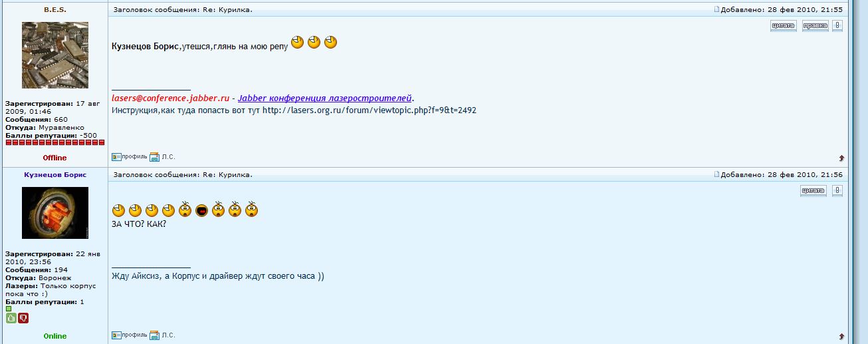Click Л.С. icon under Кузнецов Борис post
Image resolution: width=868 pixels, height=344 pixels.
[162, 335]
